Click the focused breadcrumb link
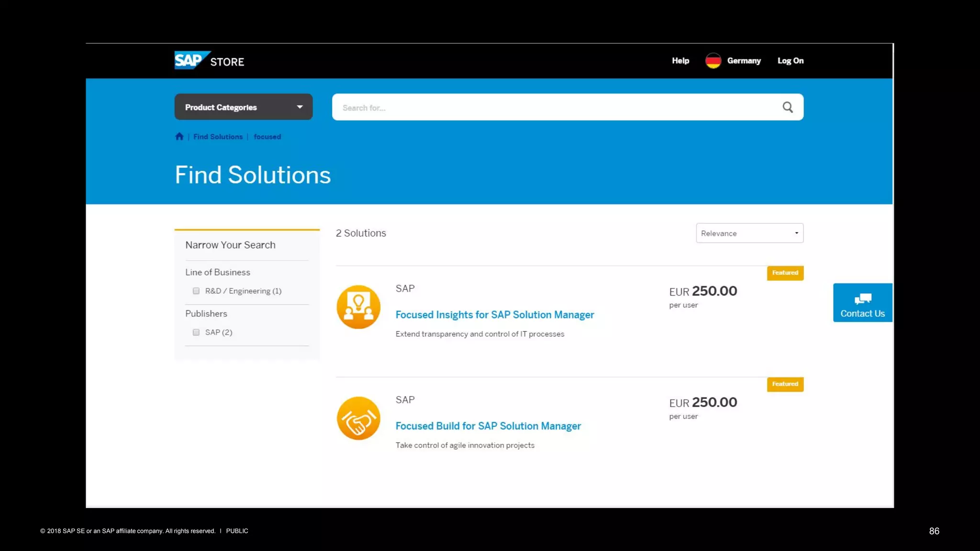The height and width of the screenshot is (551, 980). tap(267, 137)
